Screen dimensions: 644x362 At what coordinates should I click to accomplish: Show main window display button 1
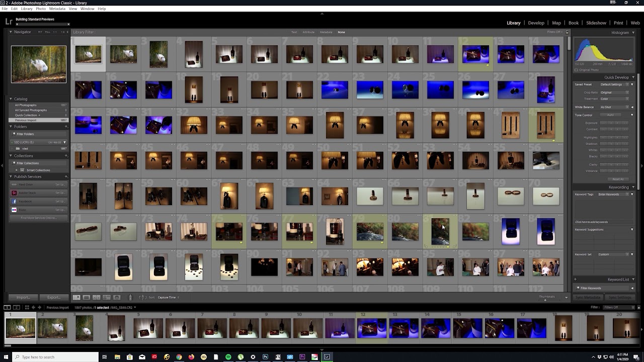tap(8, 307)
